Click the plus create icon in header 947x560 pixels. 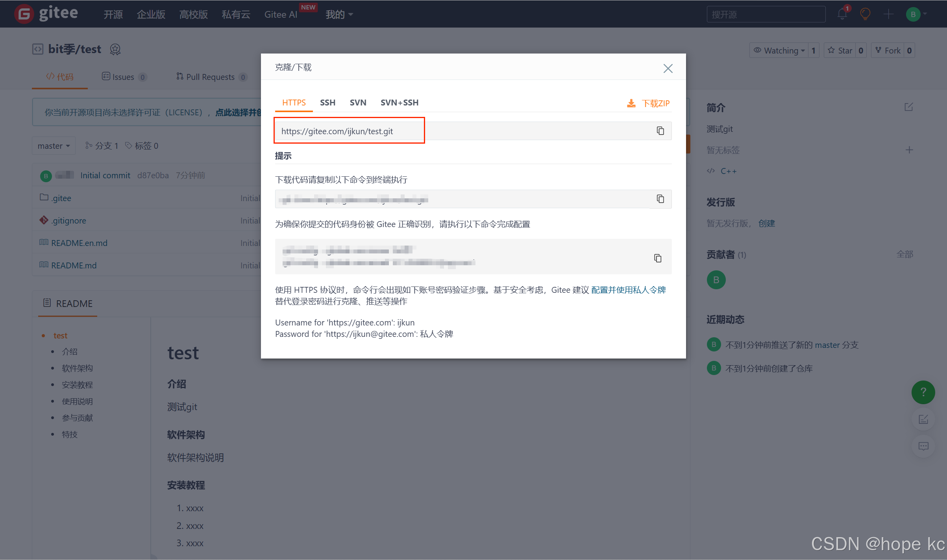point(888,14)
